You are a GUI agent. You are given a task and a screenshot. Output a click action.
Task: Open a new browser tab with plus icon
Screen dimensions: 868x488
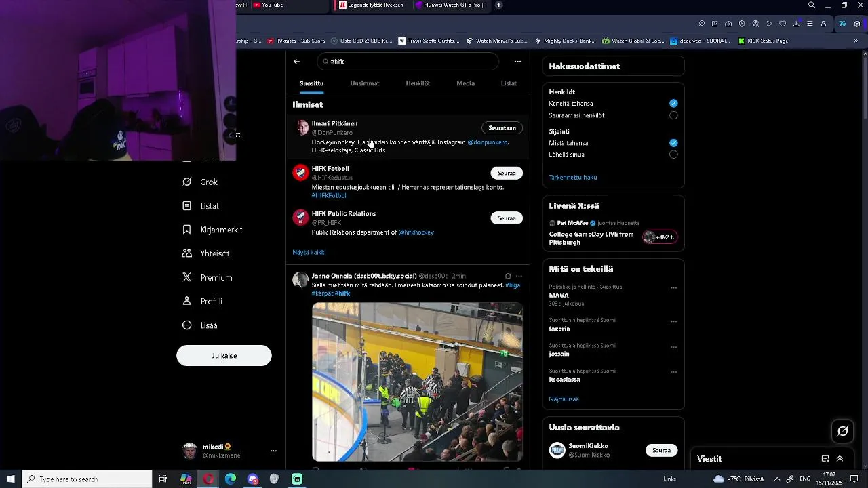[x=499, y=5]
